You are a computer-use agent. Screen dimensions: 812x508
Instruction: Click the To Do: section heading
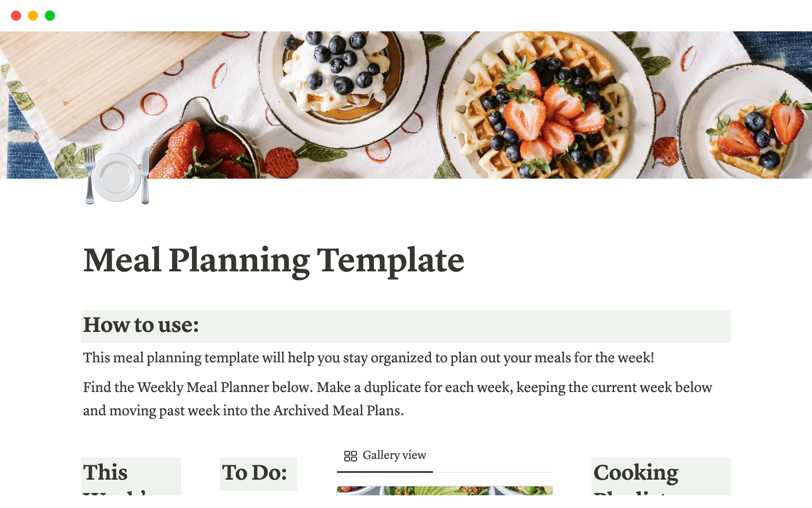click(x=254, y=473)
